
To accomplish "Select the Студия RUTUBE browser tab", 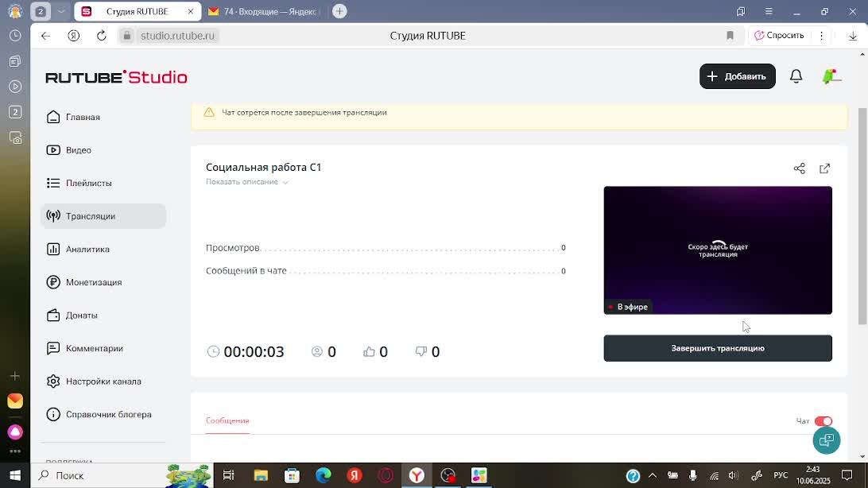I will click(138, 11).
